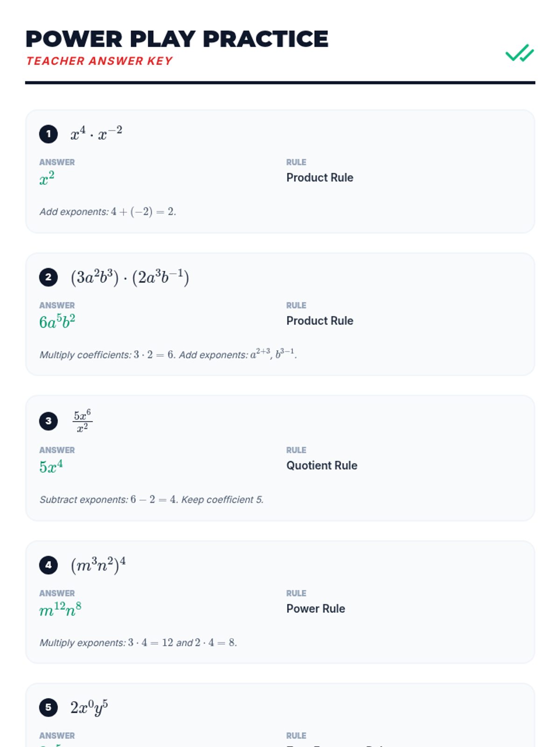This screenshot has height=747, width=560.
Task: Click Product Rule label in problem 2
Action: pyautogui.click(x=320, y=321)
